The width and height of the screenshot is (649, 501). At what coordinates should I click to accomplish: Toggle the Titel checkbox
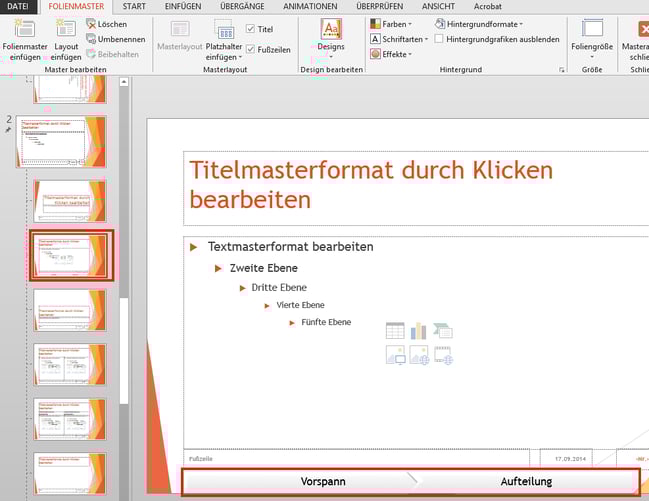point(250,29)
